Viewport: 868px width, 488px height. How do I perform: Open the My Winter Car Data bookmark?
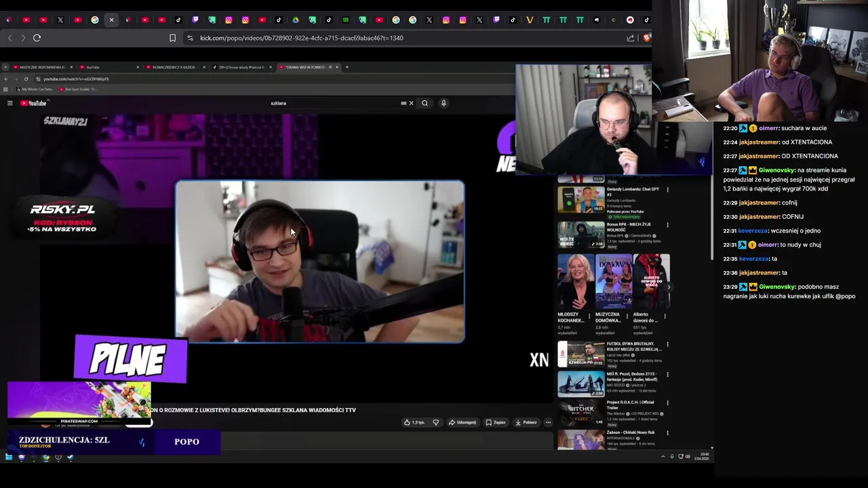35,89
